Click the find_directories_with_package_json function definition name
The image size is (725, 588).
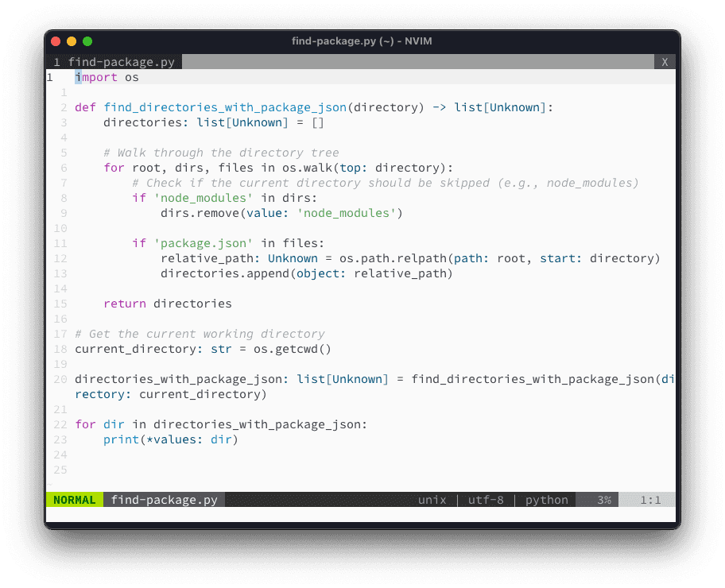pyautogui.click(x=225, y=107)
